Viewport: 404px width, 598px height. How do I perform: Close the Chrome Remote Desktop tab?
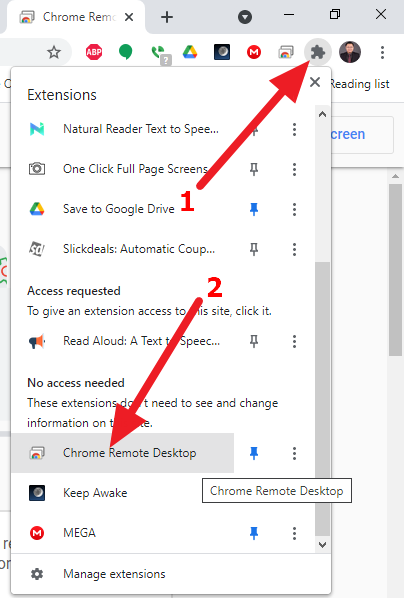129,17
